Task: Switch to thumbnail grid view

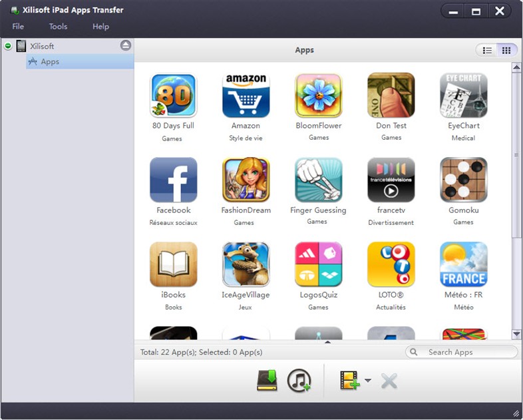Action: click(x=506, y=51)
